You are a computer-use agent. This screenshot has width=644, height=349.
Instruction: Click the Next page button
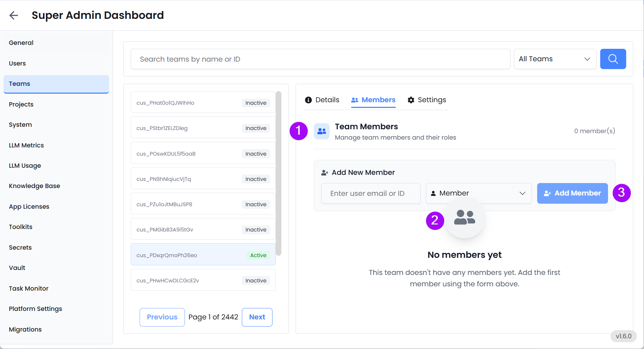257,317
